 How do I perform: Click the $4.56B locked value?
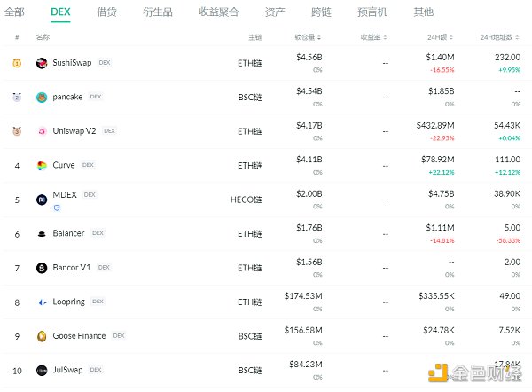coord(309,58)
